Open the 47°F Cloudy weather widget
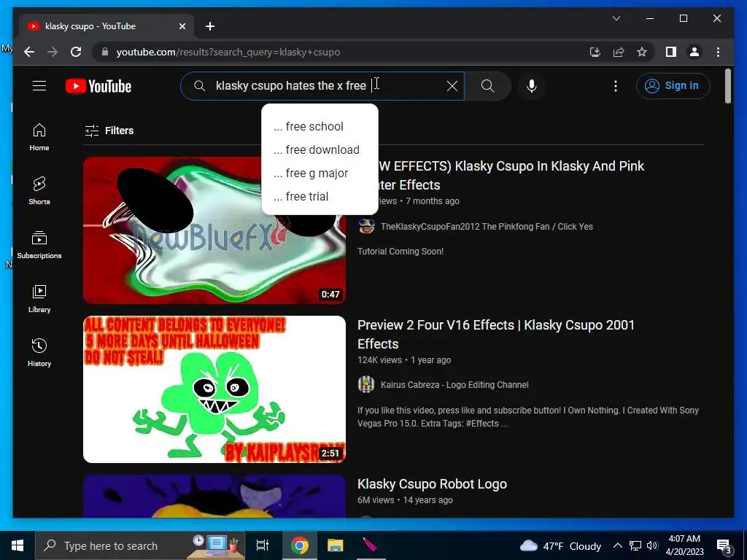The height and width of the screenshot is (560, 747). coord(560,545)
